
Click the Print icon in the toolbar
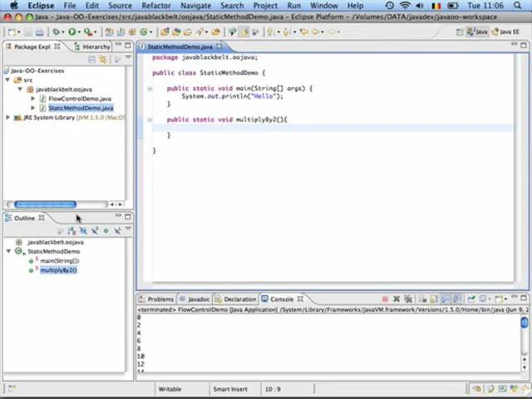coord(40,32)
